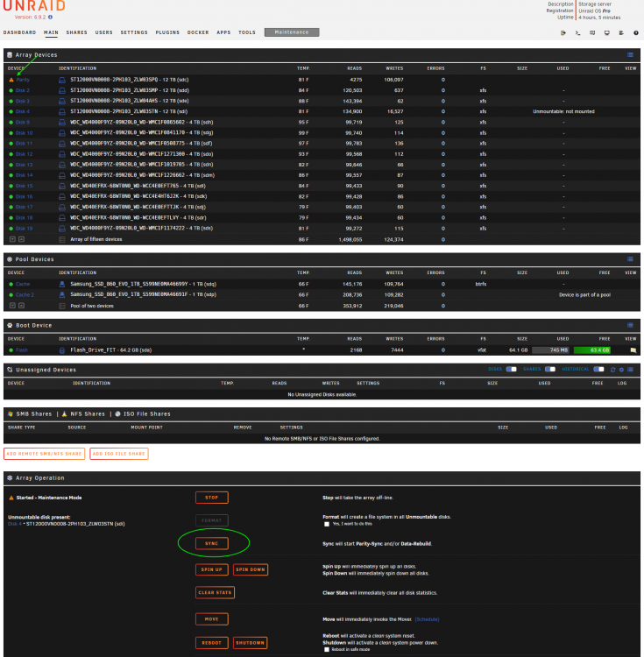This screenshot has height=657, width=644.
Task: Click the Move button
Action: click(x=211, y=619)
